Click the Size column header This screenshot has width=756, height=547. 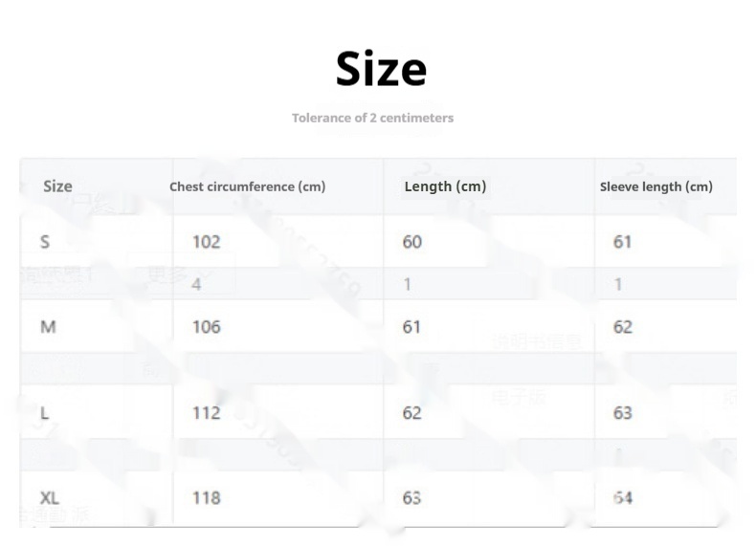(x=57, y=186)
